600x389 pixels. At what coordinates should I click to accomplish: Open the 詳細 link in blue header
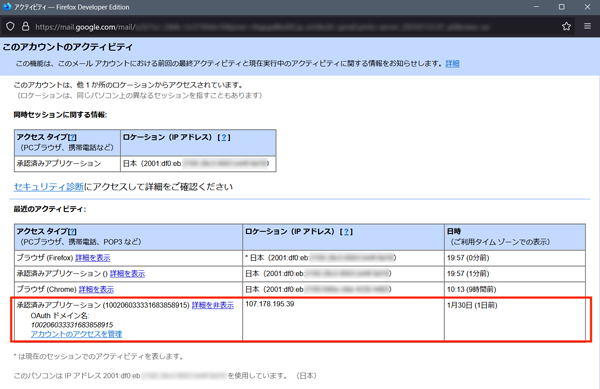pyautogui.click(x=452, y=63)
